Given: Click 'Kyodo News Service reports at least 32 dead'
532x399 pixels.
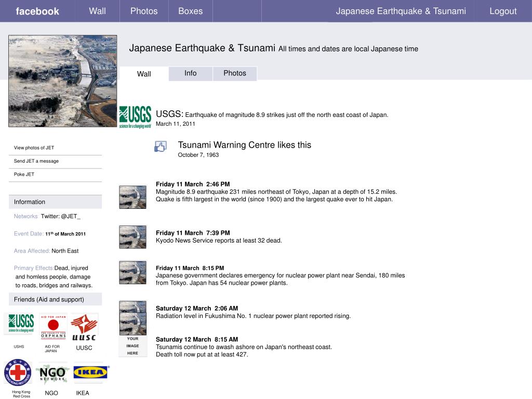Looking at the screenshot, I should (x=219, y=241).
